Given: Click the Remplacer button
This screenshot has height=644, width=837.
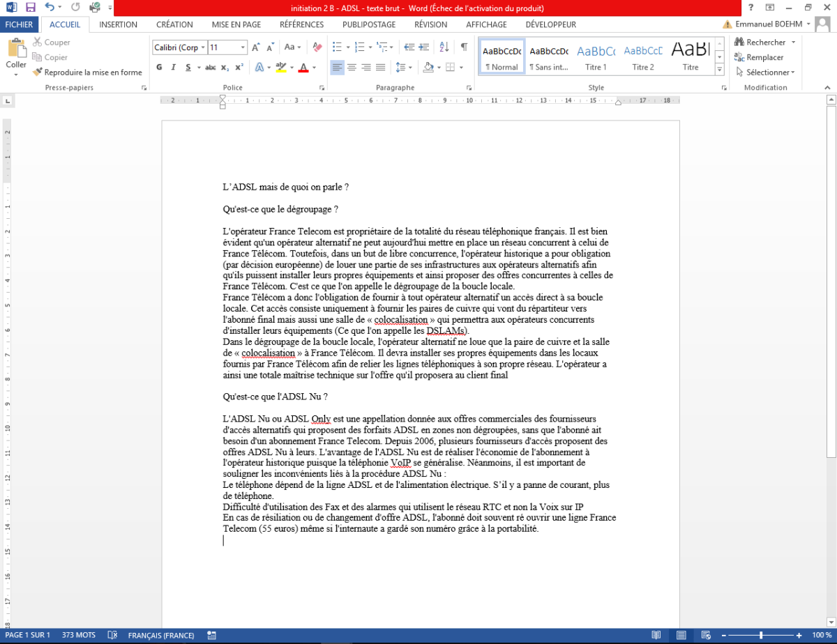Looking at the screenshot, I should click(x=759, y=57).
